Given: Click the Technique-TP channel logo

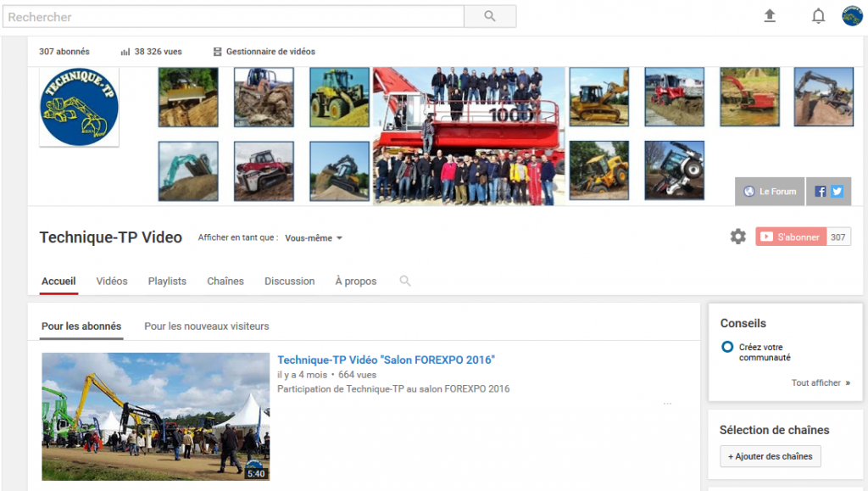Looking at the screenshot, I should tap(79, 107).
